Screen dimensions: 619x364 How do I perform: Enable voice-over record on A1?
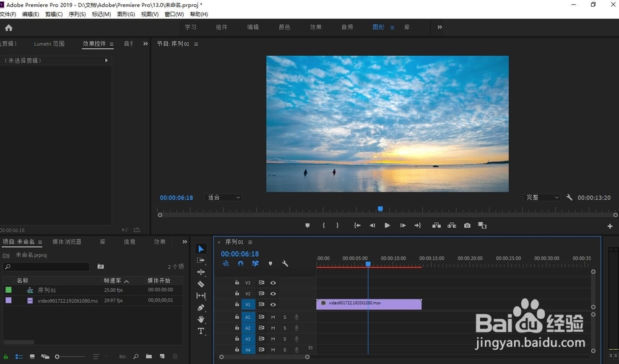click(x=297, y=317)
